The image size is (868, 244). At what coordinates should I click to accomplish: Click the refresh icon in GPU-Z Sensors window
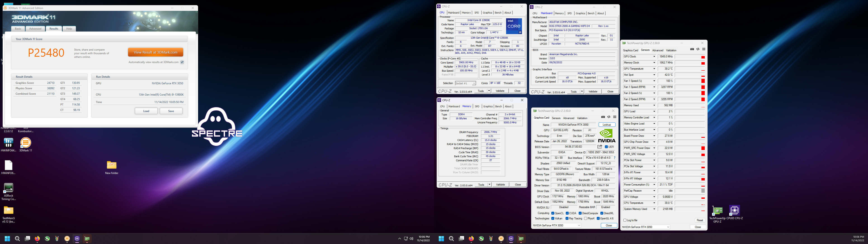[698, 49]
